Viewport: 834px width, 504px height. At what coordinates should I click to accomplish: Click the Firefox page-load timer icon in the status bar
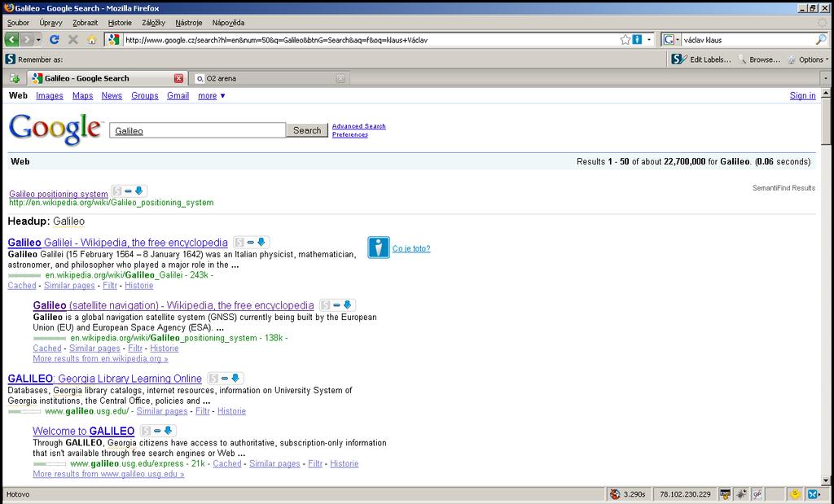(x=615, y=494)
